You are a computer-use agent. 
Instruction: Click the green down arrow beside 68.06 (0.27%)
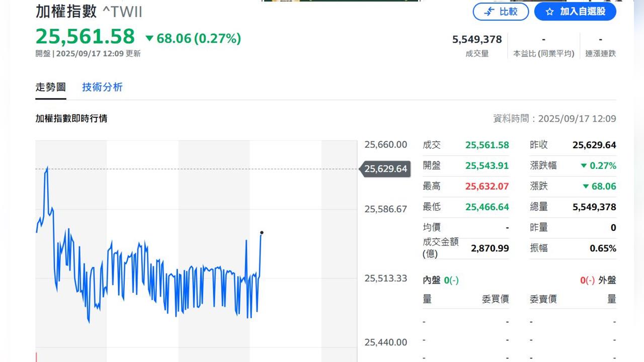pyautogui.click(x=149, y=38)
